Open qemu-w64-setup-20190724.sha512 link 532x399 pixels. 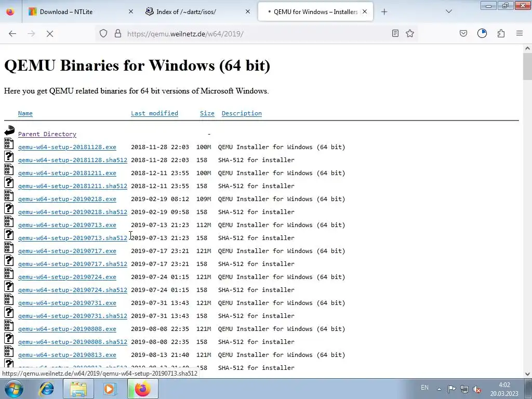coord(73,290)
